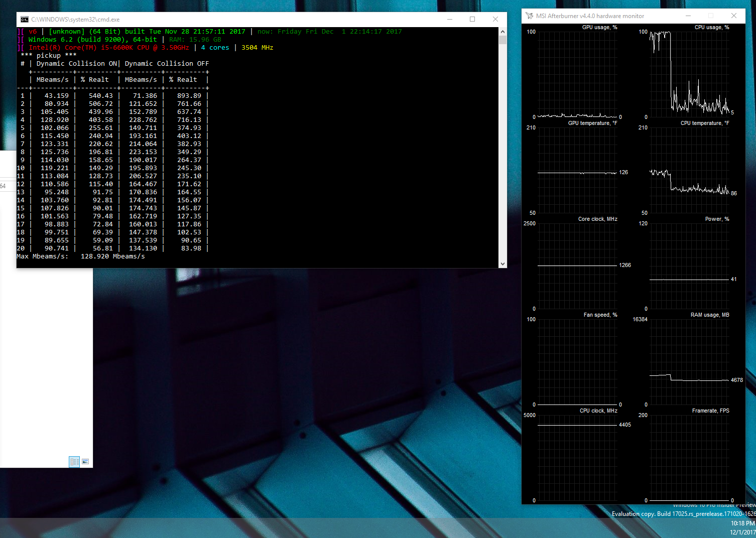756x538 pixels.
Task: Click the MSI Afterburner v4.4.0 hardware monitor title
Action: tap(590, 16)
